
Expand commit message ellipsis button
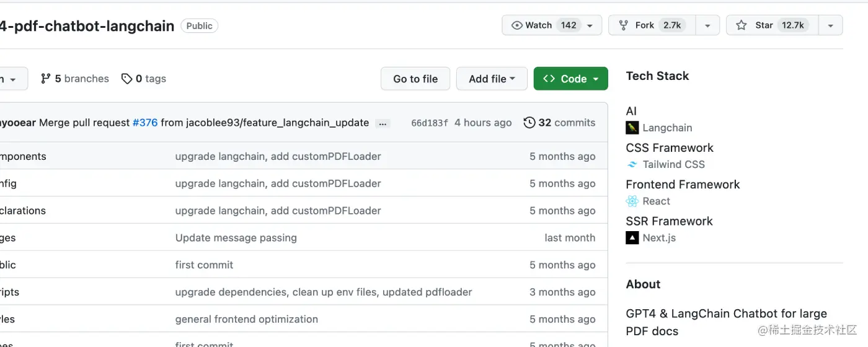(x=383, y=123)
